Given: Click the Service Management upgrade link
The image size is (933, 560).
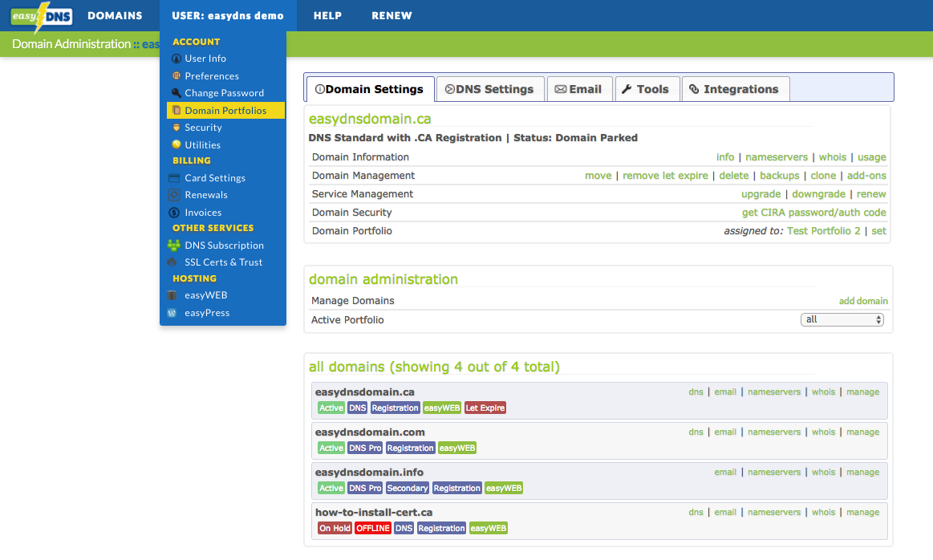Looking at the screenshot, I should [x=761, y=194].
